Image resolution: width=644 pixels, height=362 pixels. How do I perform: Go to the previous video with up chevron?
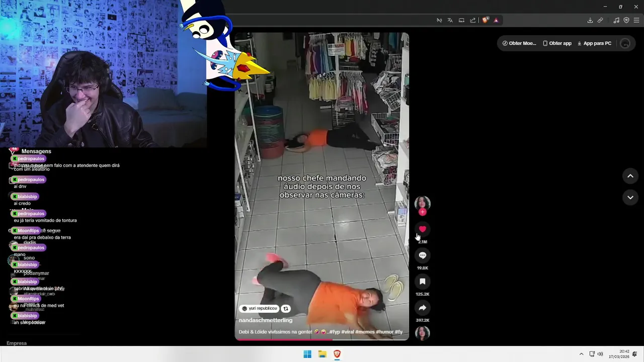(x=630, y=176)
